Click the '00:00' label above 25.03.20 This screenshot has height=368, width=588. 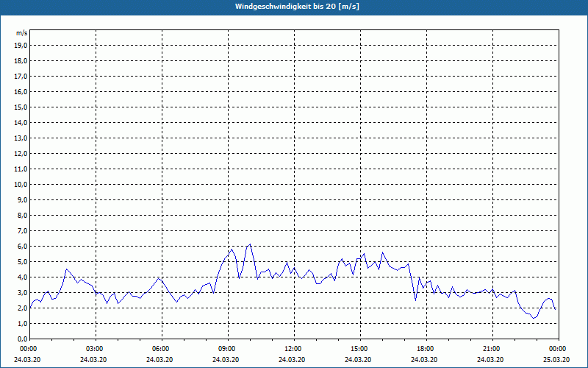pos(559,349)
